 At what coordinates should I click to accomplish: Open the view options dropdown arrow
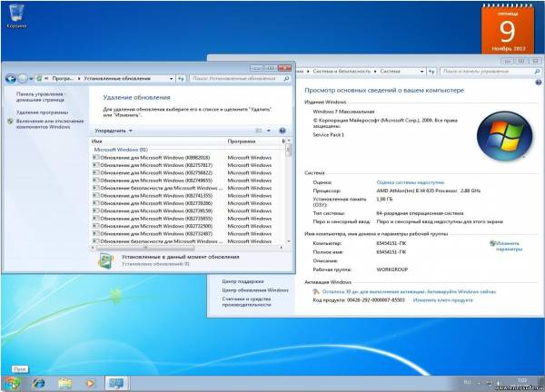pos(268,131)
